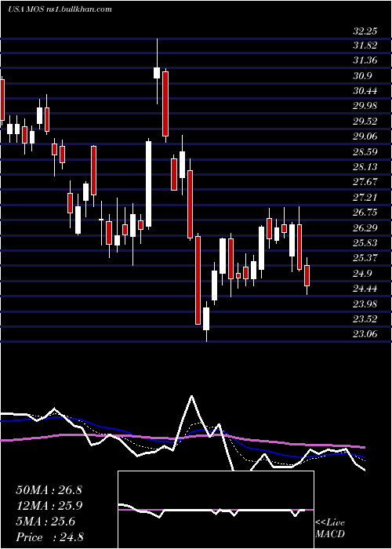
Task: Click the 27.67 price axis label
Action: click(x=365, y=182)
